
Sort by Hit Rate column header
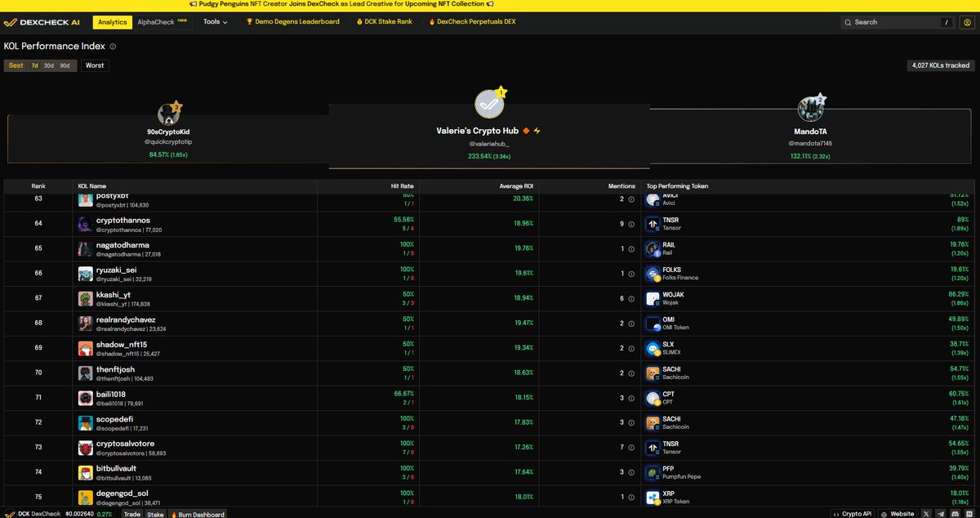click(402, 186)
